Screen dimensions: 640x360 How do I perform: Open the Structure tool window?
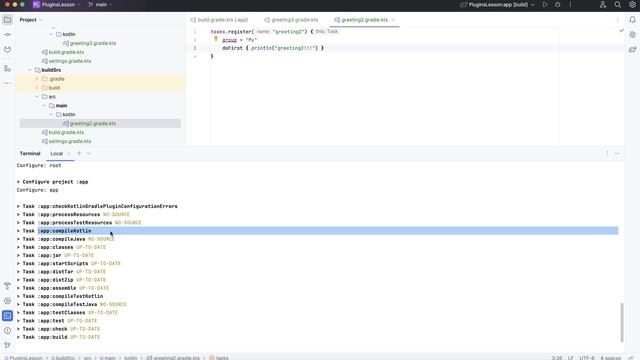pyautogui.click(x=7, y=69)
